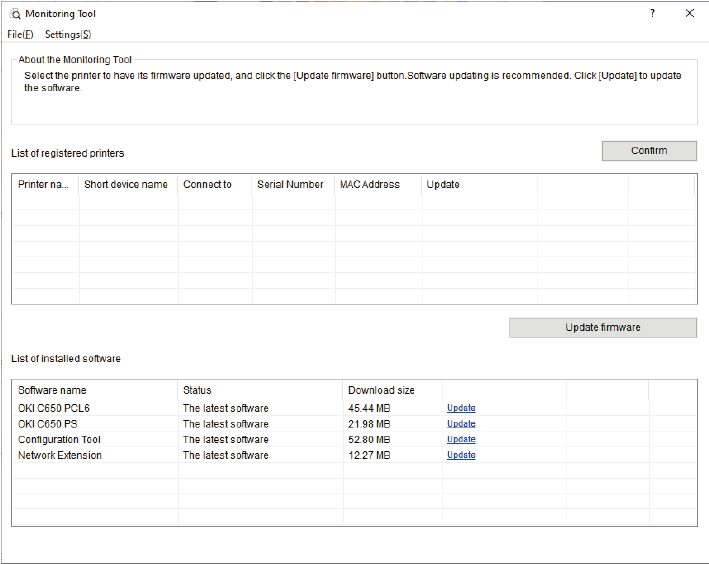Click the MAC Address column header
Image resolution: width=709 pixels, height=564 pixels.
click(369, 184)
